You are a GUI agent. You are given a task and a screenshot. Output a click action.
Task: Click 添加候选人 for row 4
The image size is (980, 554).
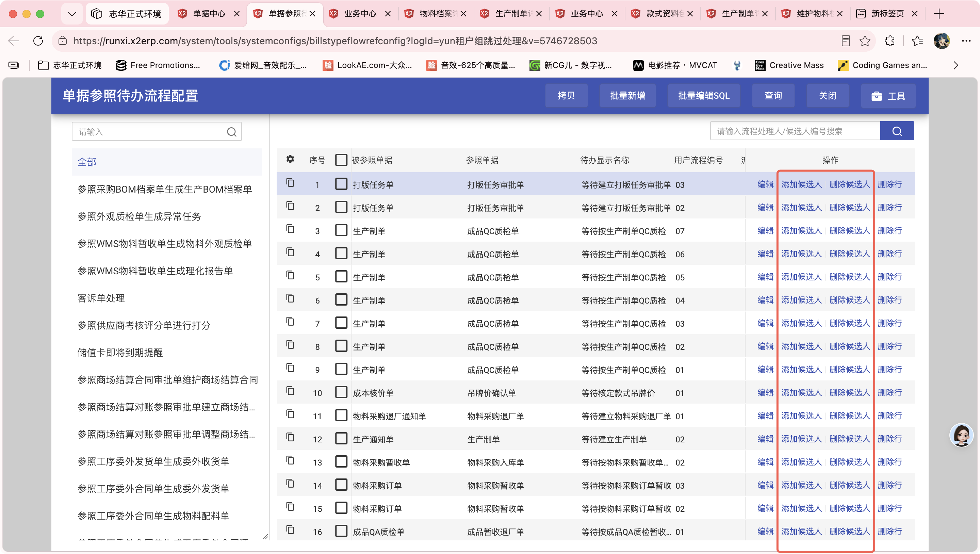[801, 254]
